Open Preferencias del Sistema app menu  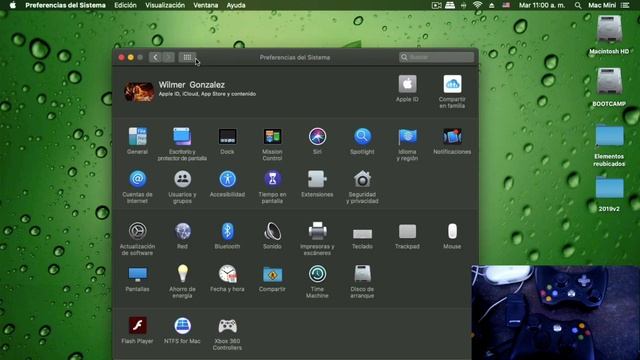point(65,5)
